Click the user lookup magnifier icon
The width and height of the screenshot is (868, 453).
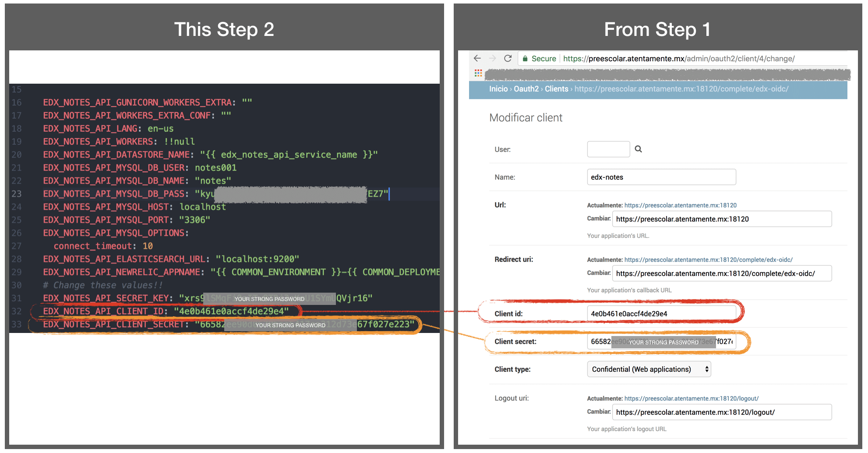tap(639, 149)
